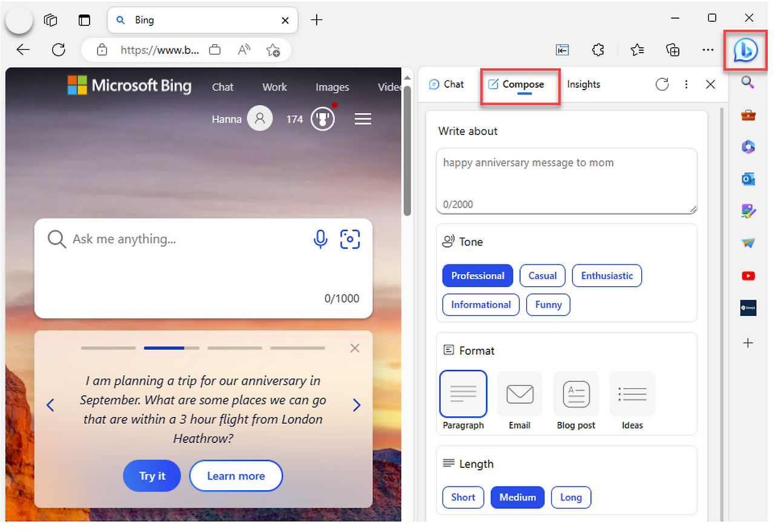Open Outlook from the Edge sidebar
The image size is (775, 532).
748,179
